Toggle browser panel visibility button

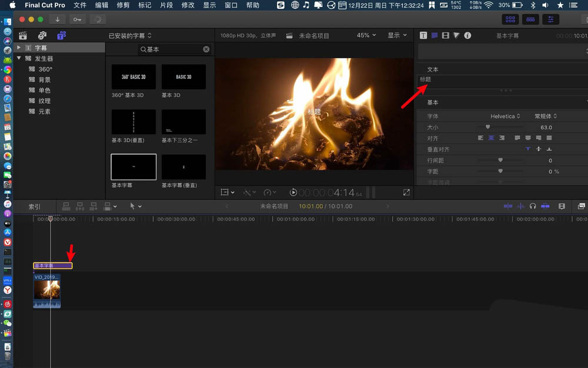pyautogui.click(x=510, y=19)
